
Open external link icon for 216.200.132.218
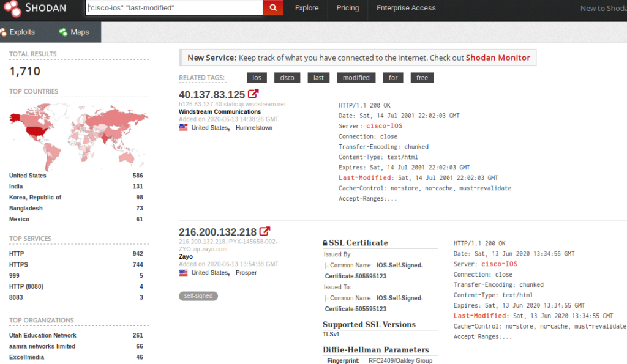[265, 231]
